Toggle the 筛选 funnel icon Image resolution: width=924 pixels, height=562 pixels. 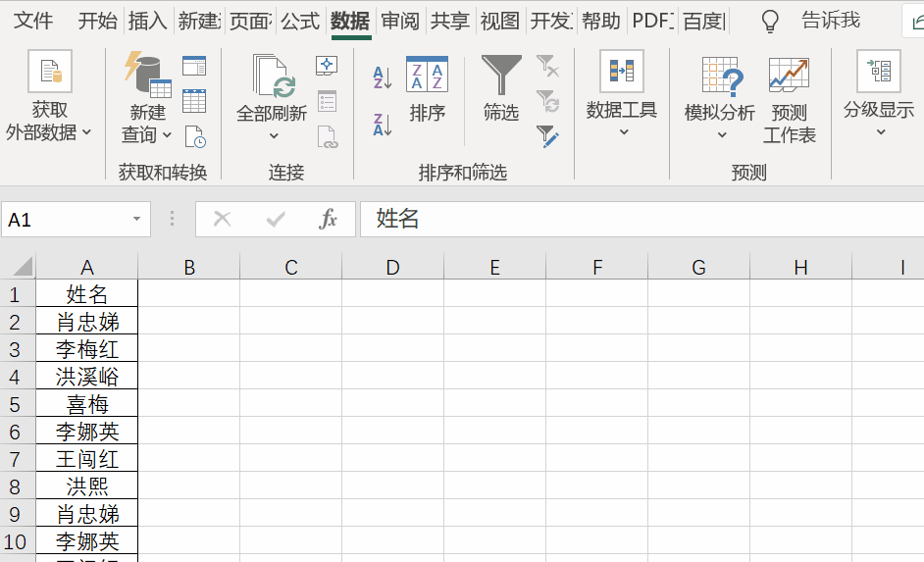(x=501, y=75)
